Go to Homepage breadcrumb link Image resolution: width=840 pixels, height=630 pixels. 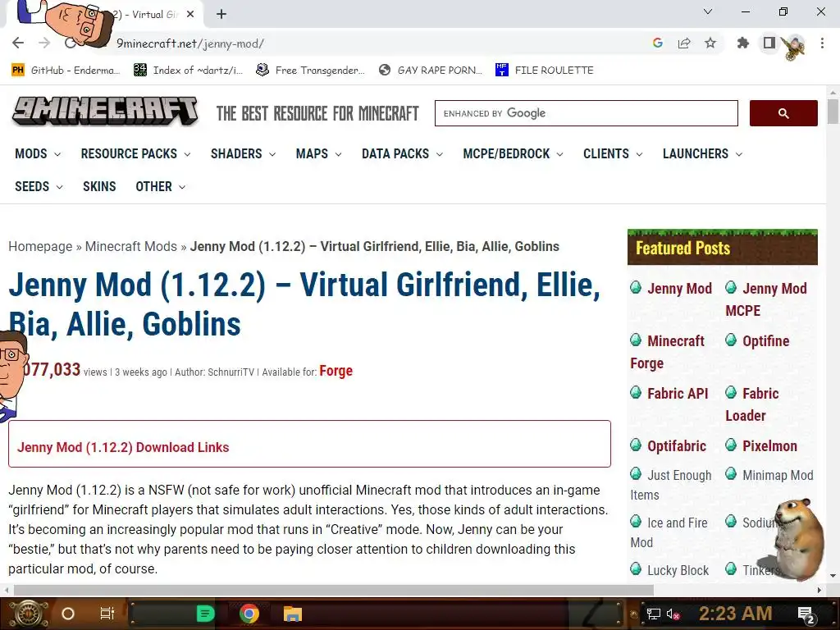coord(40,246)
